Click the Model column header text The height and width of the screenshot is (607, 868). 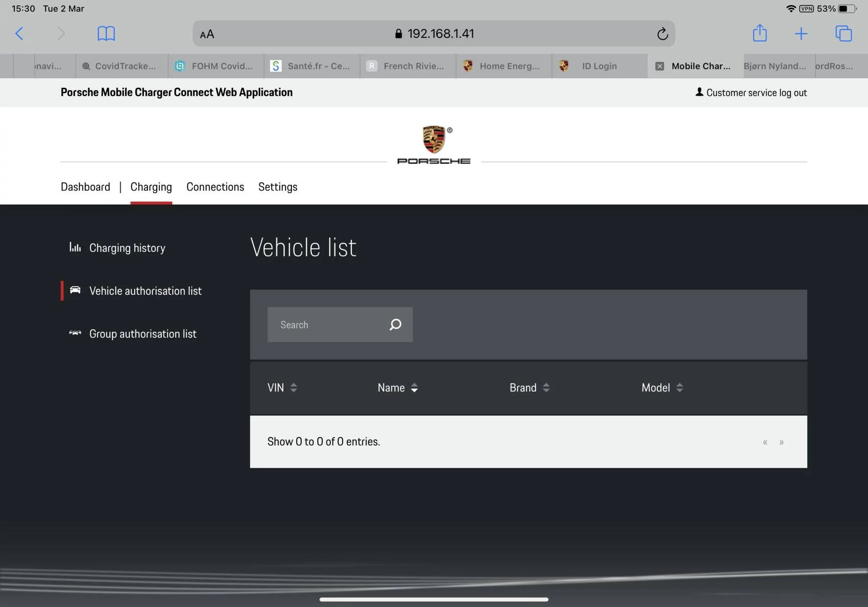click(x=656, y=388)
